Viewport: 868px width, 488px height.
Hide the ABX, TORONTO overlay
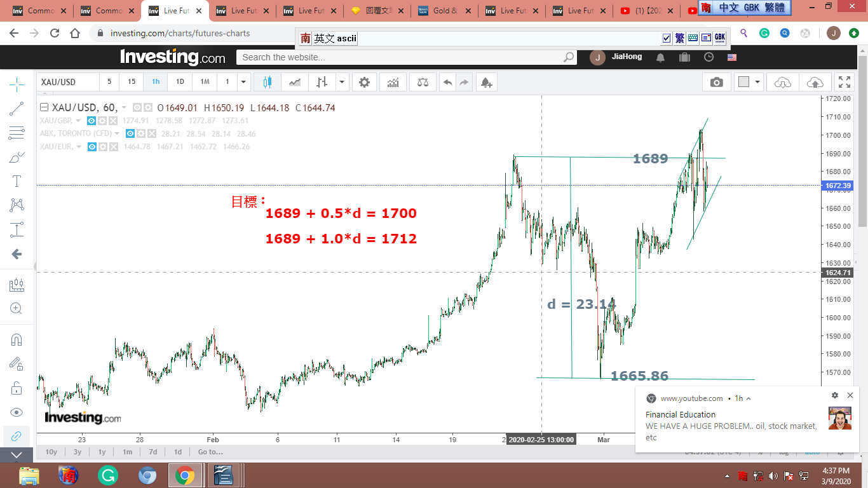[x=130, y=133]
